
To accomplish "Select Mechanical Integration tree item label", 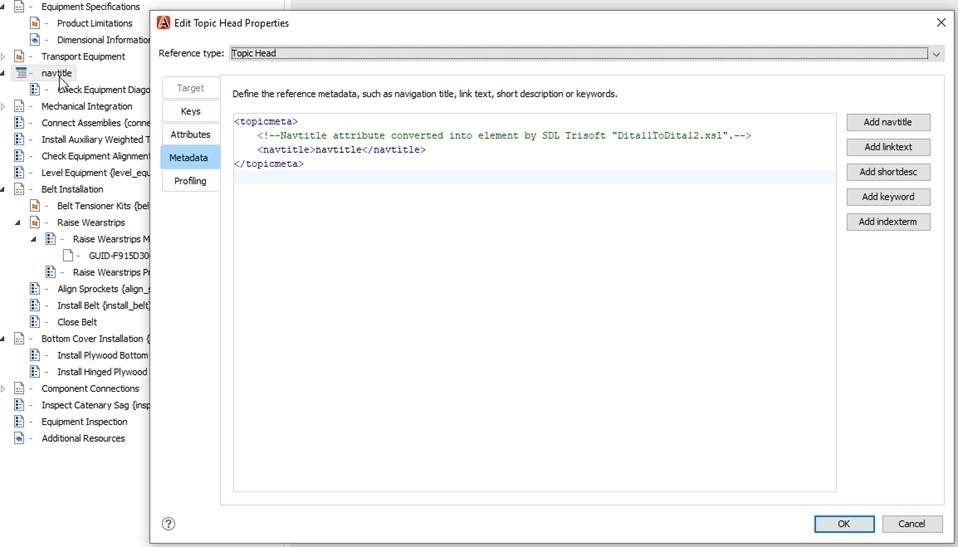I will [87, 106].
